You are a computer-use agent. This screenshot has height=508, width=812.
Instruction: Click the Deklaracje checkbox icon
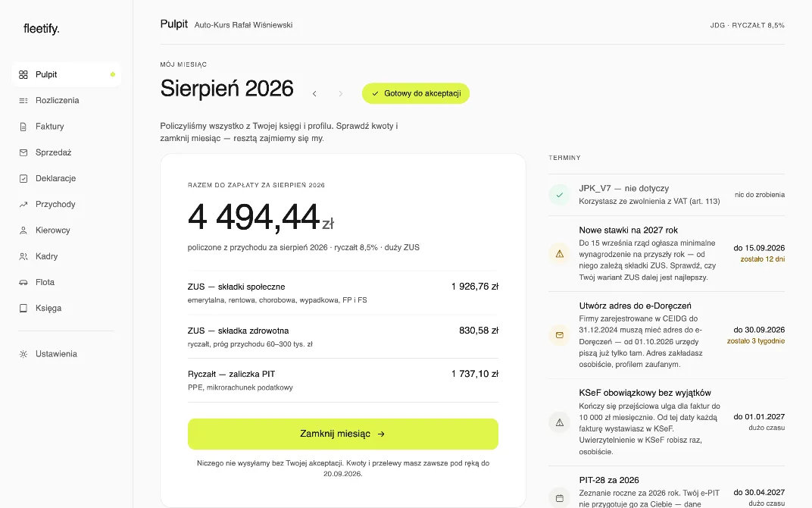(23, 178)
